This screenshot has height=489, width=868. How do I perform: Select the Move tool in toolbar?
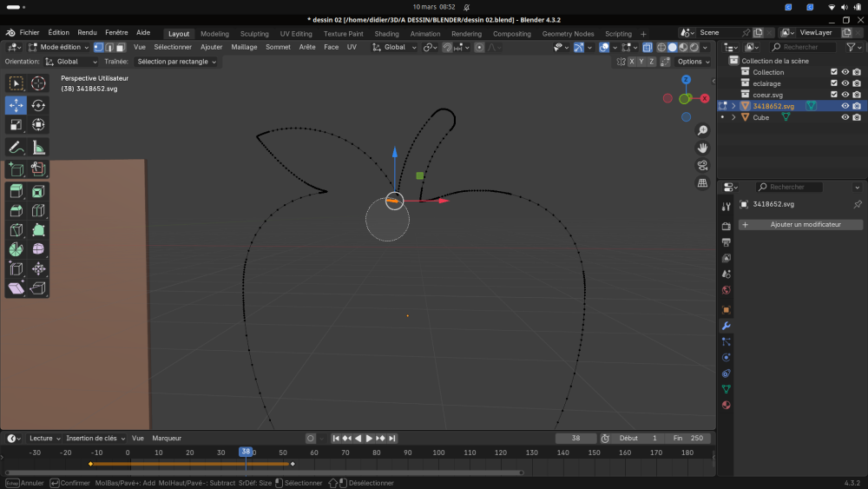coord(16,105)
